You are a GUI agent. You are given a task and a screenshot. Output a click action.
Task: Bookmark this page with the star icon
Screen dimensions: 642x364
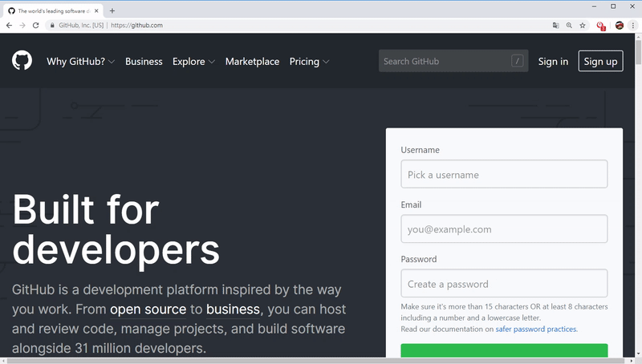[x=583, y=26]
